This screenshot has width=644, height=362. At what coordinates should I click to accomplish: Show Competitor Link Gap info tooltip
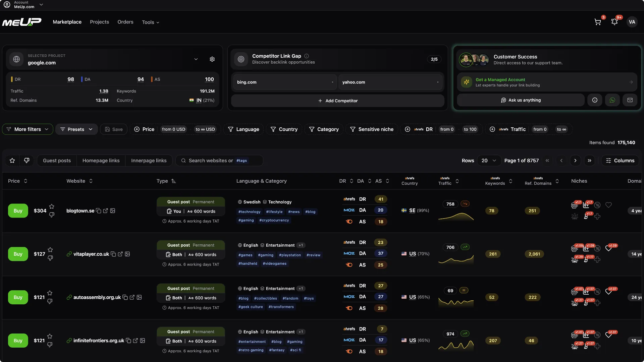point(307,56)
